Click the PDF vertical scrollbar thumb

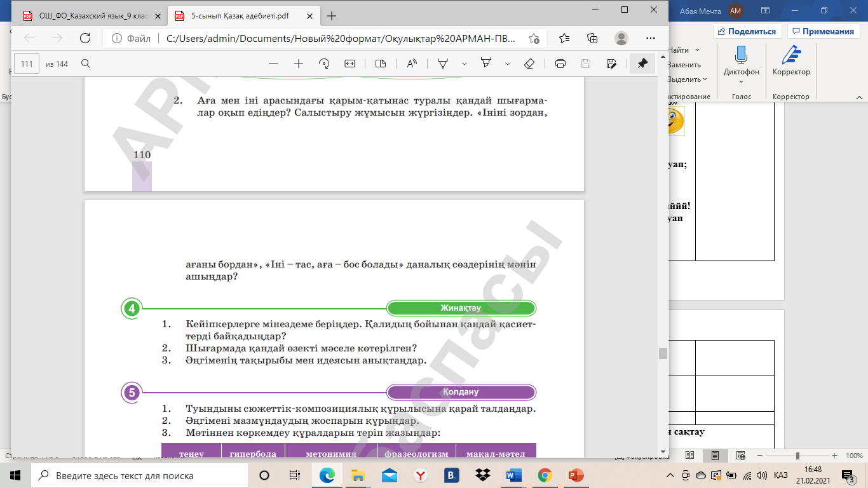pyautogui.click(x=663, y=353)
